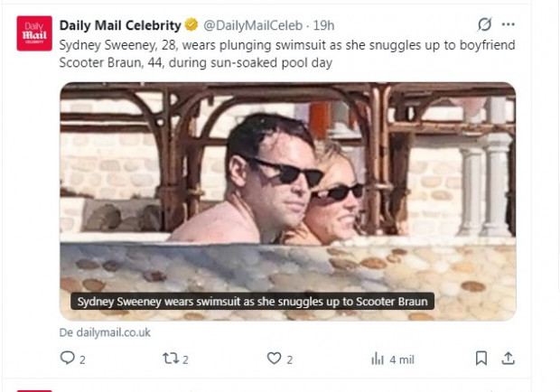Image resolution: width=560 pixels, height=392 pixels.
Task: Share the post with the upload icon
Action: tap(508, 358)
